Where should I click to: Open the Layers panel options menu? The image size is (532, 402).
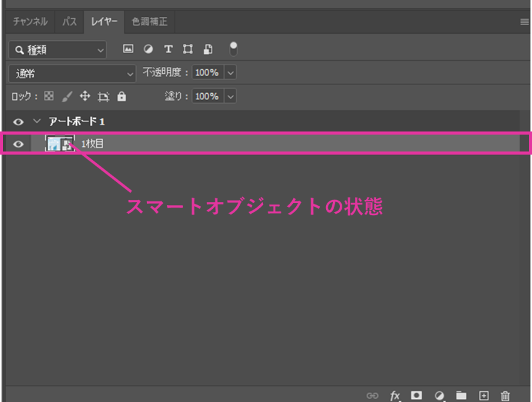[524, 22]
